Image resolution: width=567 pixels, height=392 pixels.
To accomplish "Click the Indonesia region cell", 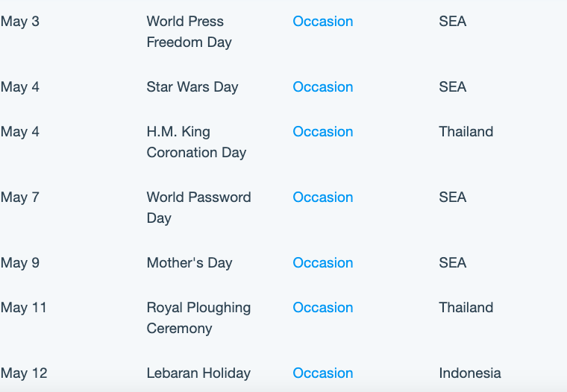I will tap(470, 373).
